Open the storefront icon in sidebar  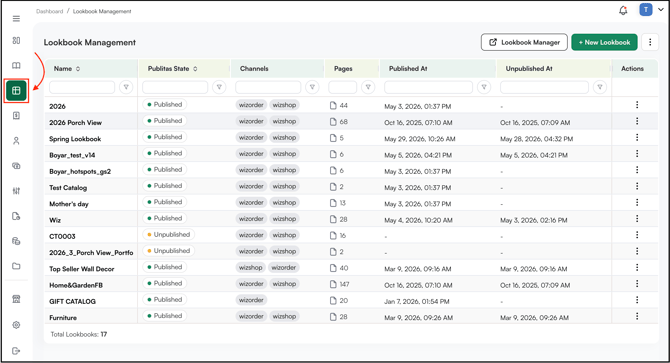pyautogui.click(x=16, y=299)
